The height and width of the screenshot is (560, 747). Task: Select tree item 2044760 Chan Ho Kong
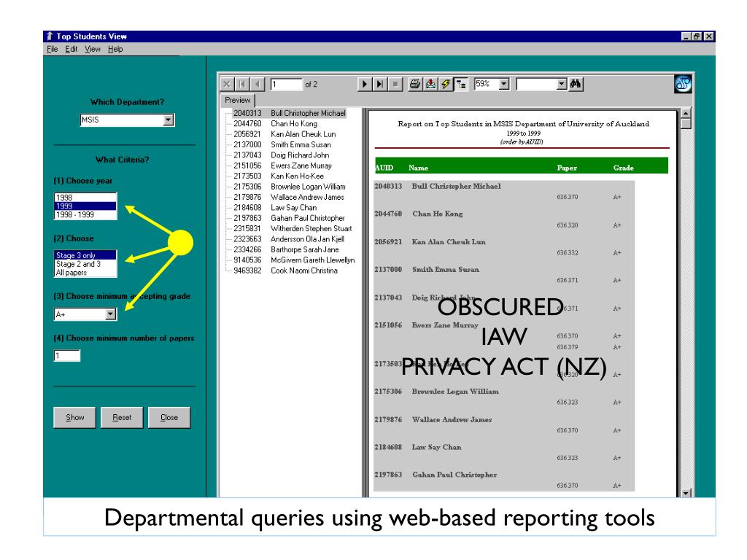(x=275, y=124)
